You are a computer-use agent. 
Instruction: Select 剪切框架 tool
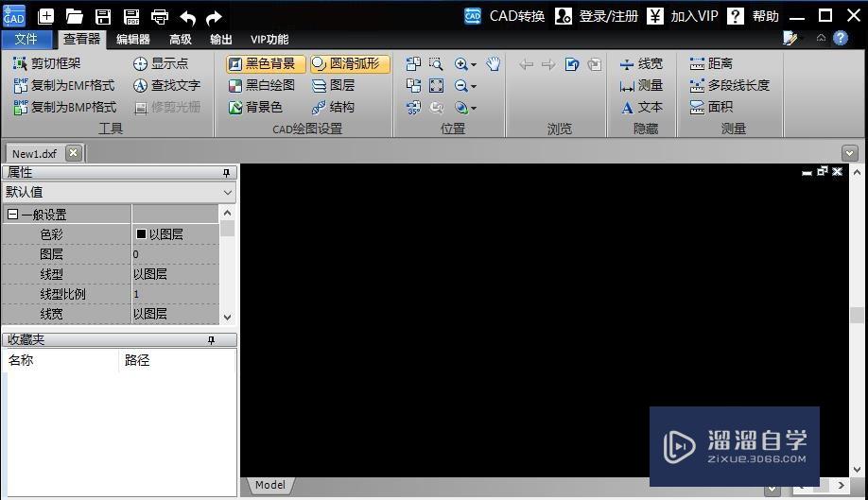[47, 63]
